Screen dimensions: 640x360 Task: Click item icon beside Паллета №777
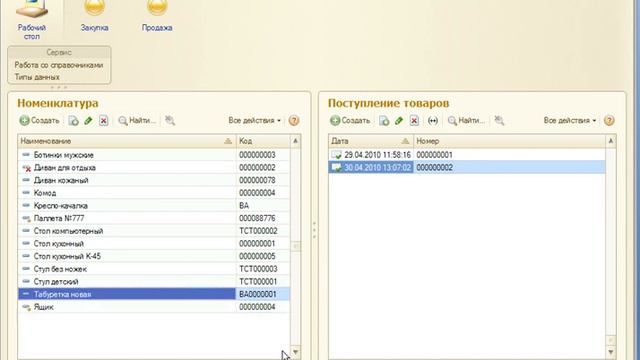click(x=27, y=218)
